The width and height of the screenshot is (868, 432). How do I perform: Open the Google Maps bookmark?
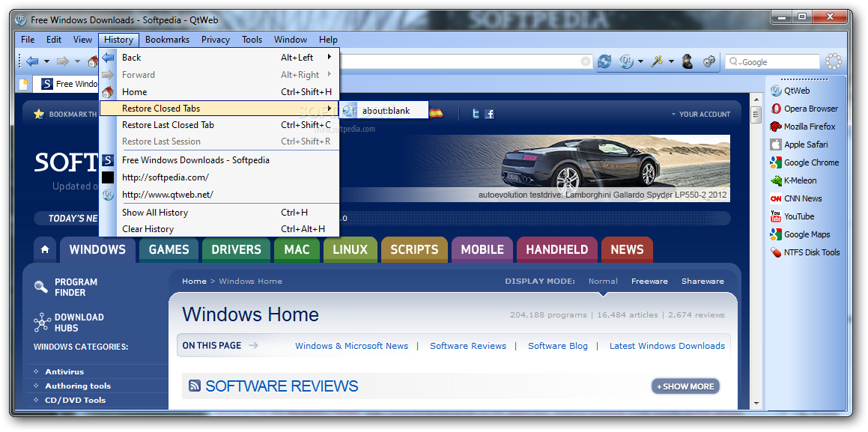pos(800,234)
